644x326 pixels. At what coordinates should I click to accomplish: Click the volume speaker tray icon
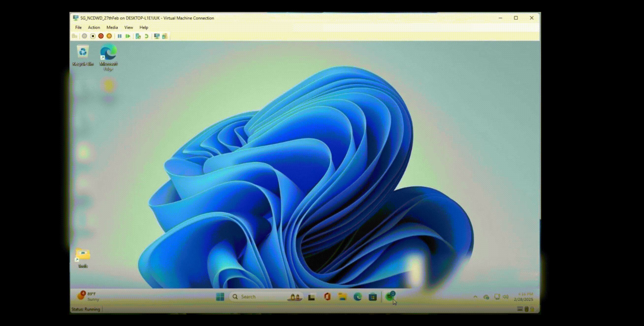click(505, 297)
